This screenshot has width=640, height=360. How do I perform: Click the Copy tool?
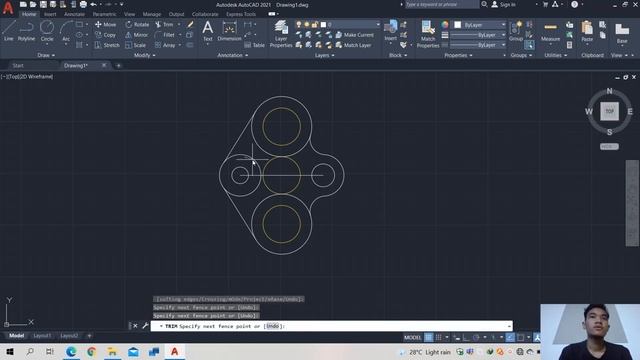[x=105, y=35]
